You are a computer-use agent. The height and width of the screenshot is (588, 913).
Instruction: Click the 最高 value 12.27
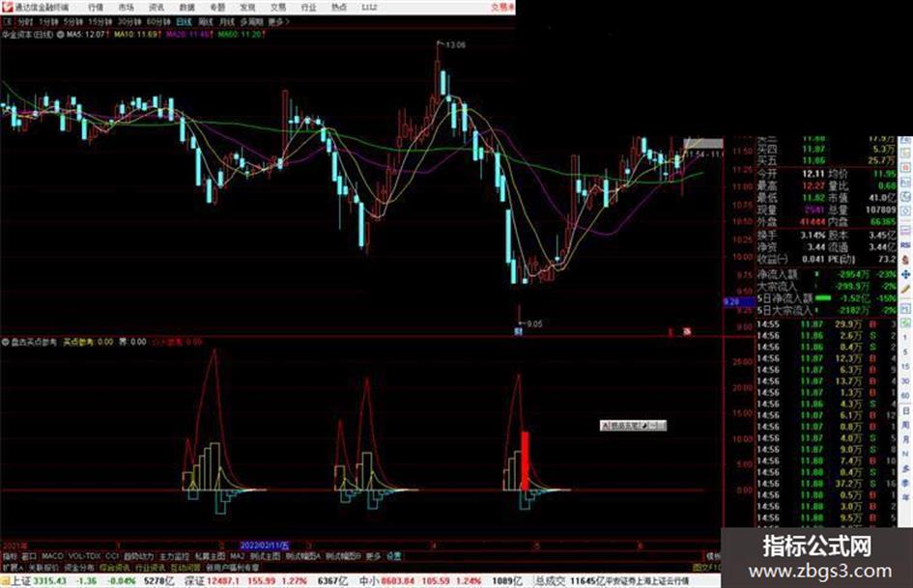813,185
